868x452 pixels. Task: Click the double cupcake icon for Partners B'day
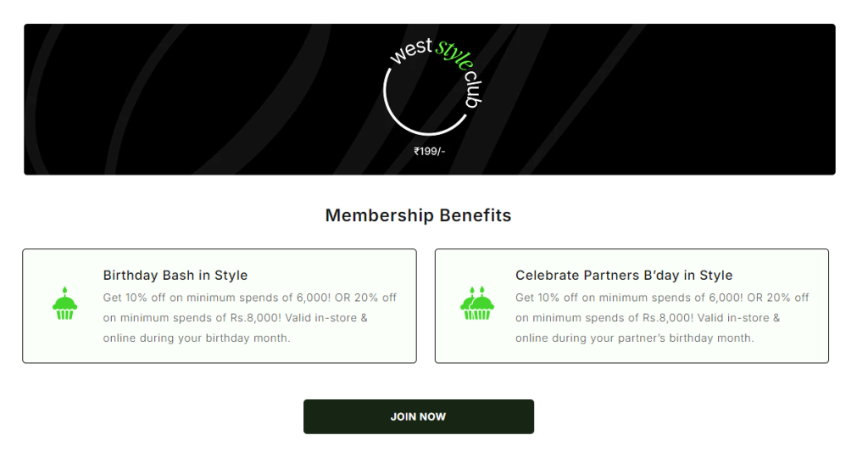point(477,304)
